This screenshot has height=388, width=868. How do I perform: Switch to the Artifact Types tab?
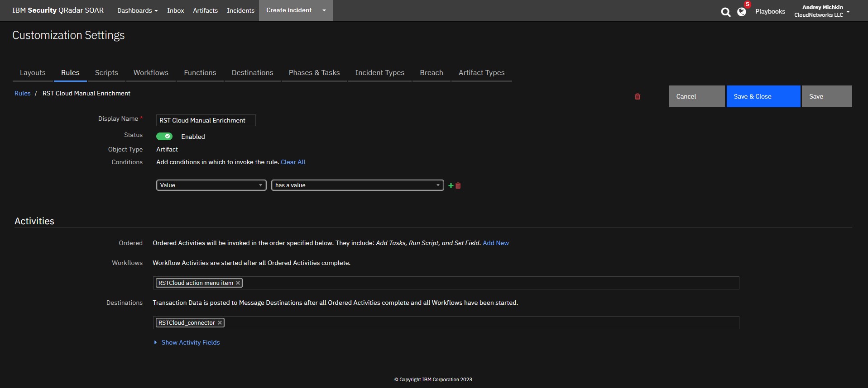tap(482, 73)
